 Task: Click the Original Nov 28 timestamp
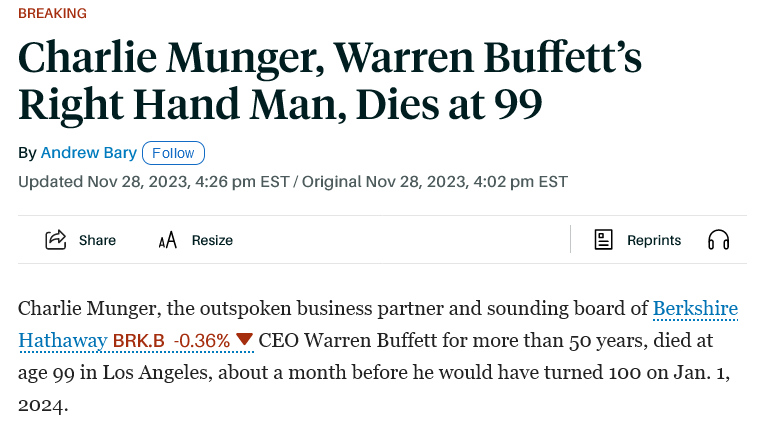(435, 182)
